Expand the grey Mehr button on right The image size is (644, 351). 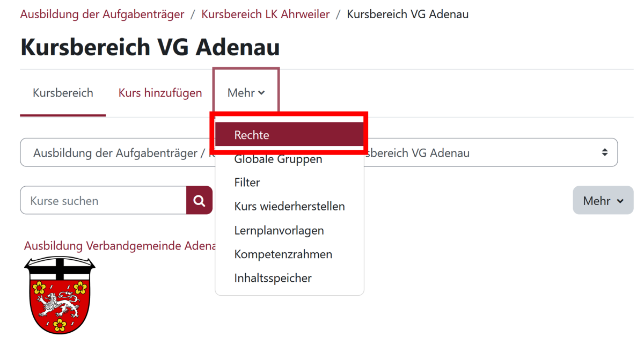point(603,201)
